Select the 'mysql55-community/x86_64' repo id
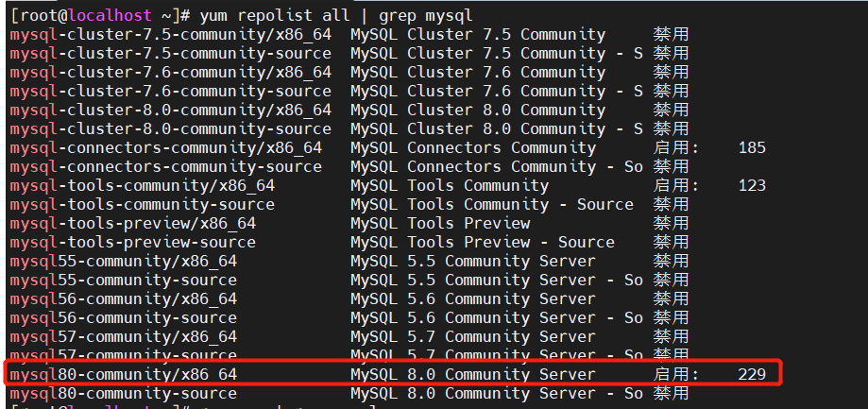This screenshot has height=409, width=868. point(124,262)
